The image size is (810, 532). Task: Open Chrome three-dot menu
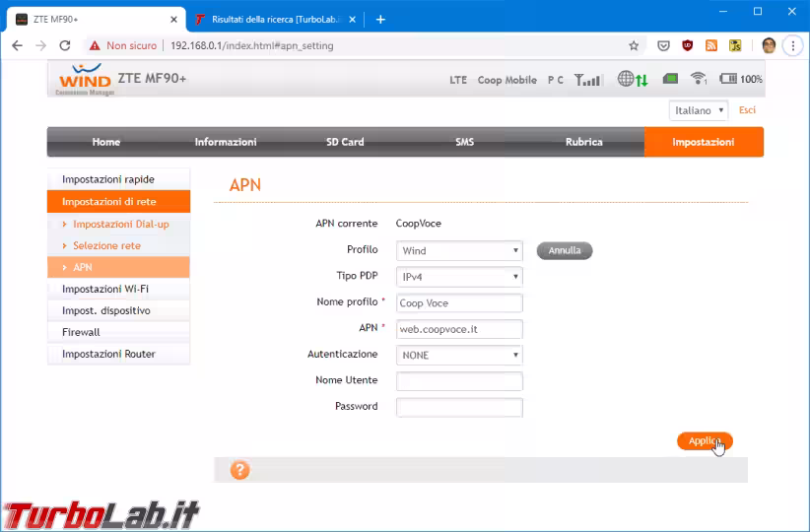793,46
